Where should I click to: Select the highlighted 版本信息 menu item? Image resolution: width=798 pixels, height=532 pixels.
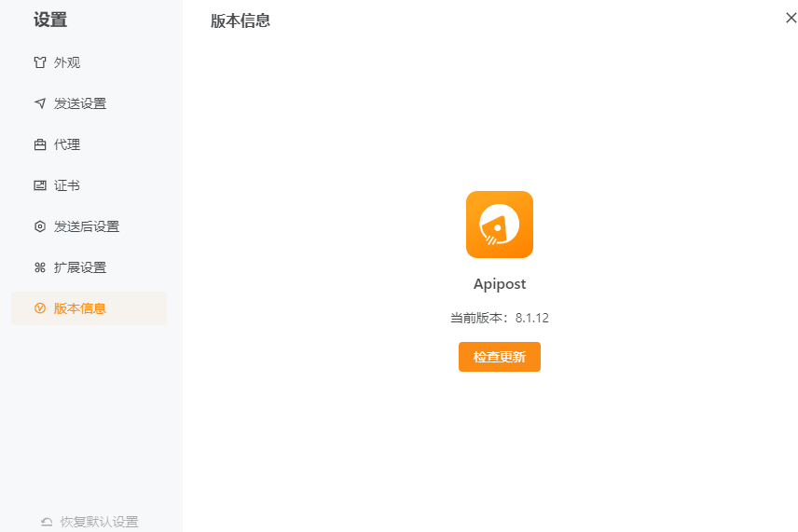pos(89,308)
